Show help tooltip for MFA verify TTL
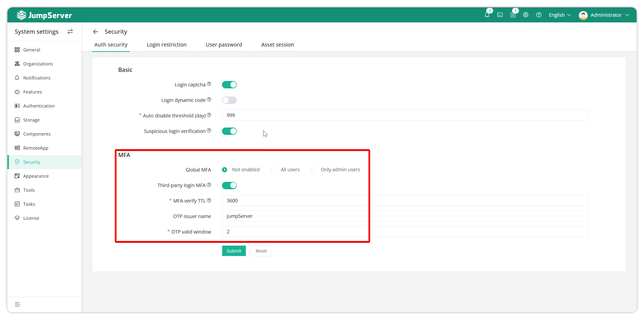The width and height of the screenshot is (644, 317). tap(209, 201)
